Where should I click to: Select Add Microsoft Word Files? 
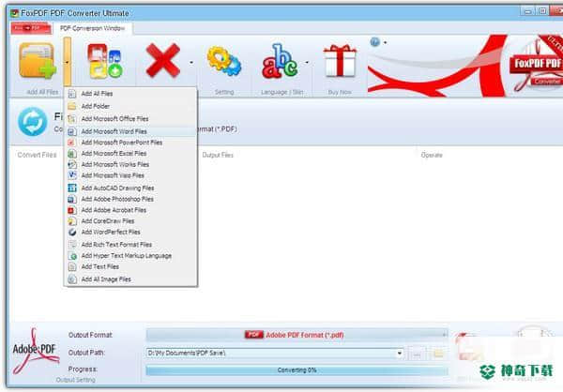point(130,131)
